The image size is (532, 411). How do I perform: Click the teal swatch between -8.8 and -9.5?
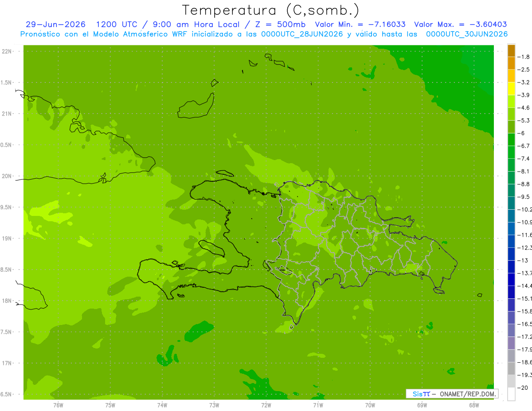[511, 190]
